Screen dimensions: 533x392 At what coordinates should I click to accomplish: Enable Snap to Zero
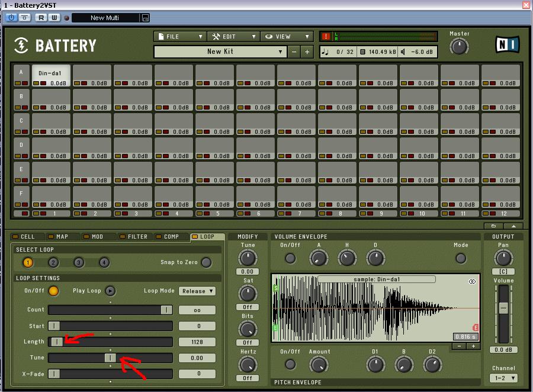click(x=206, y=262)
